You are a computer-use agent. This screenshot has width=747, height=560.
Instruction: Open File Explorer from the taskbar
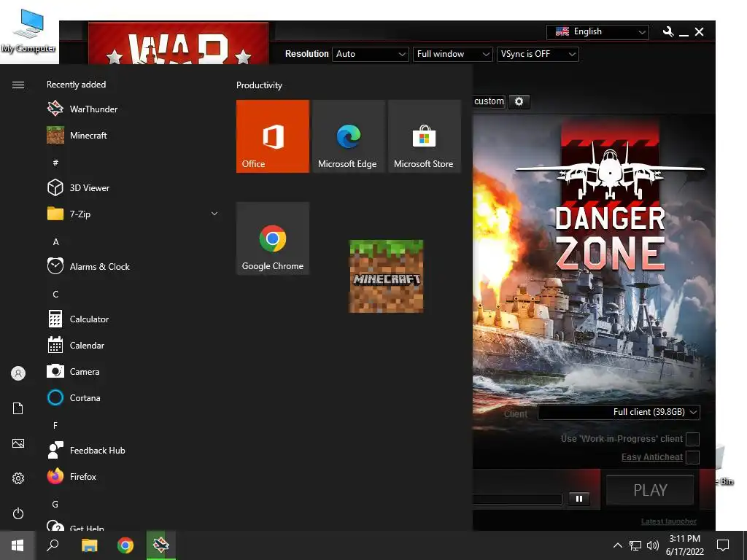pos(89,545)
